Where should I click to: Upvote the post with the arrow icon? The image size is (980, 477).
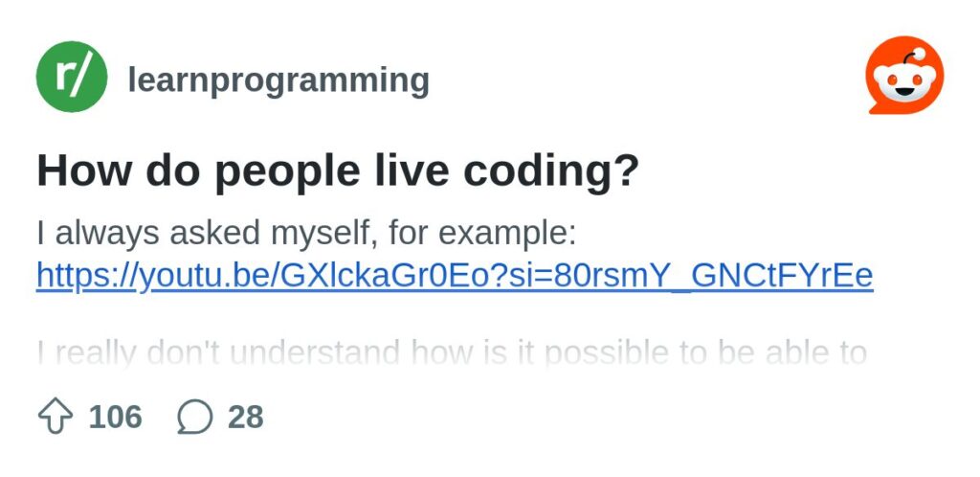(x=56, y=417)
